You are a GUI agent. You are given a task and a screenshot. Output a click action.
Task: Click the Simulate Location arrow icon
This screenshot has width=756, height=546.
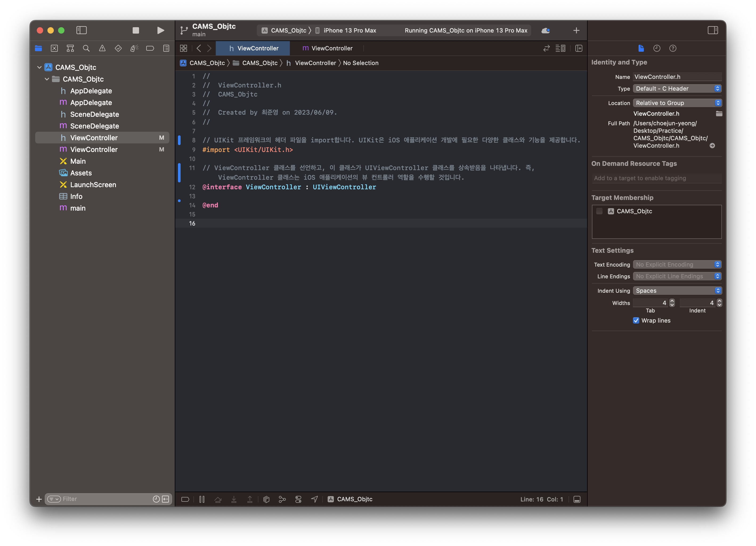point(314,499)
